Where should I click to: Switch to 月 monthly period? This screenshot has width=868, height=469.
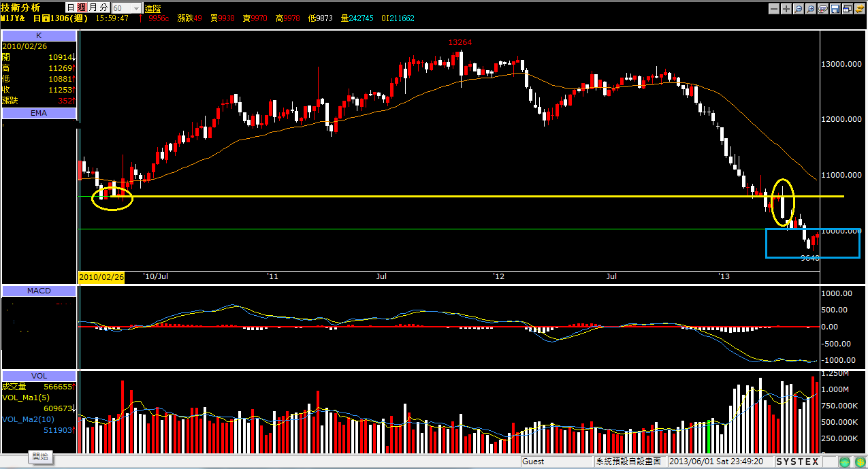tap(93, 7)
